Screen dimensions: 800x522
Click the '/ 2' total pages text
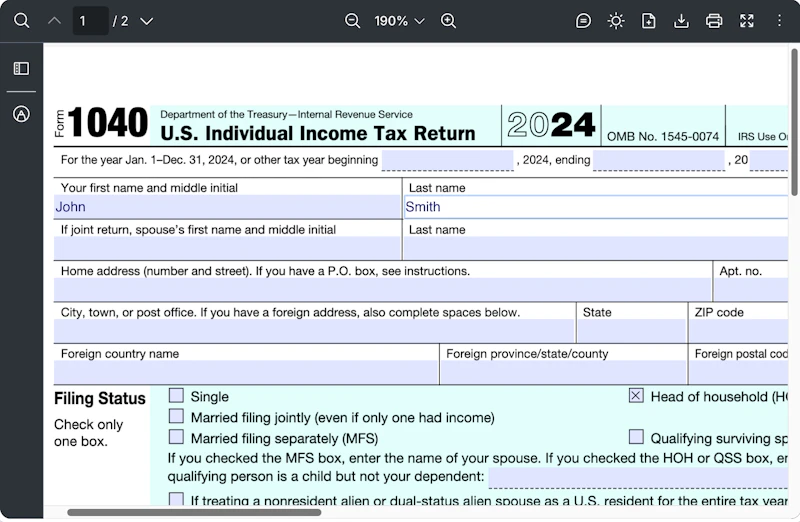[121, 21]
